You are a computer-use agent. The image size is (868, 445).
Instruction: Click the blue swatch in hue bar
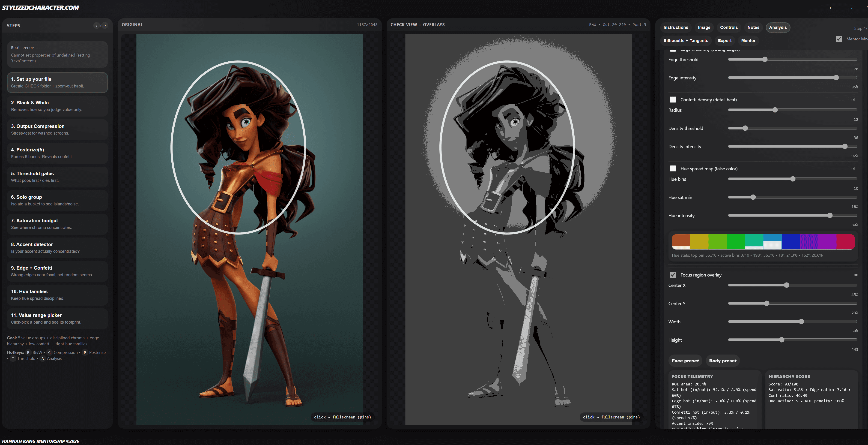790,241
